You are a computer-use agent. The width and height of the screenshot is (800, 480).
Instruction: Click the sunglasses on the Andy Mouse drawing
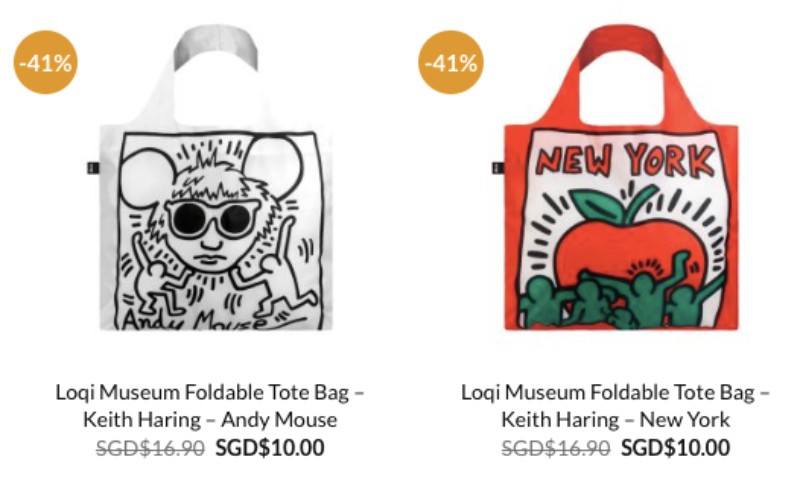click(x=212, y=218)
